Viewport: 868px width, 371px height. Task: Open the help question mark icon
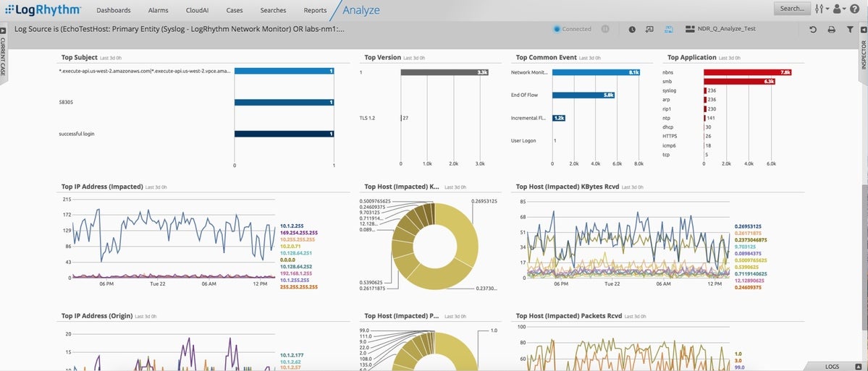[x=855, y=8]
